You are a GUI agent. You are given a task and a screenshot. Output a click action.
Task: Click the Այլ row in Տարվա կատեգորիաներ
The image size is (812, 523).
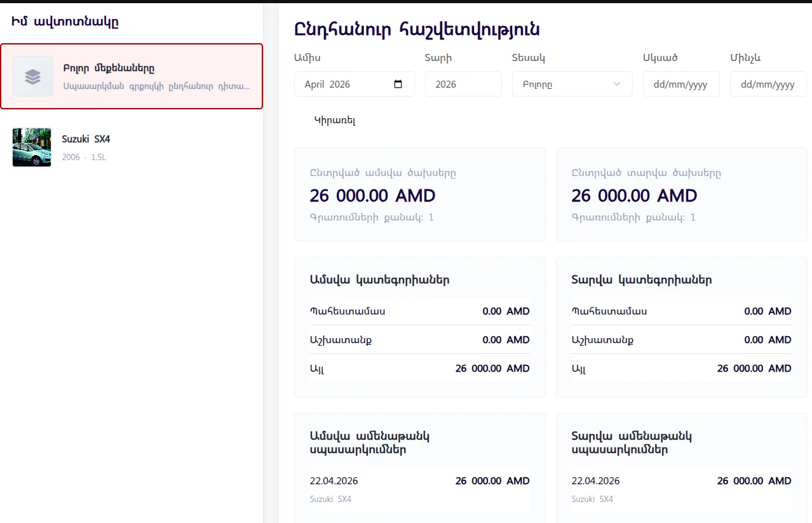click(x=681, y=368)
